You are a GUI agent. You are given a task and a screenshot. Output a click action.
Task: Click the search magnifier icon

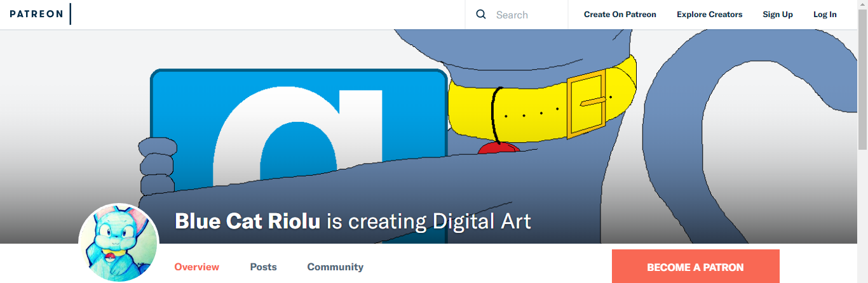[481, 15]
